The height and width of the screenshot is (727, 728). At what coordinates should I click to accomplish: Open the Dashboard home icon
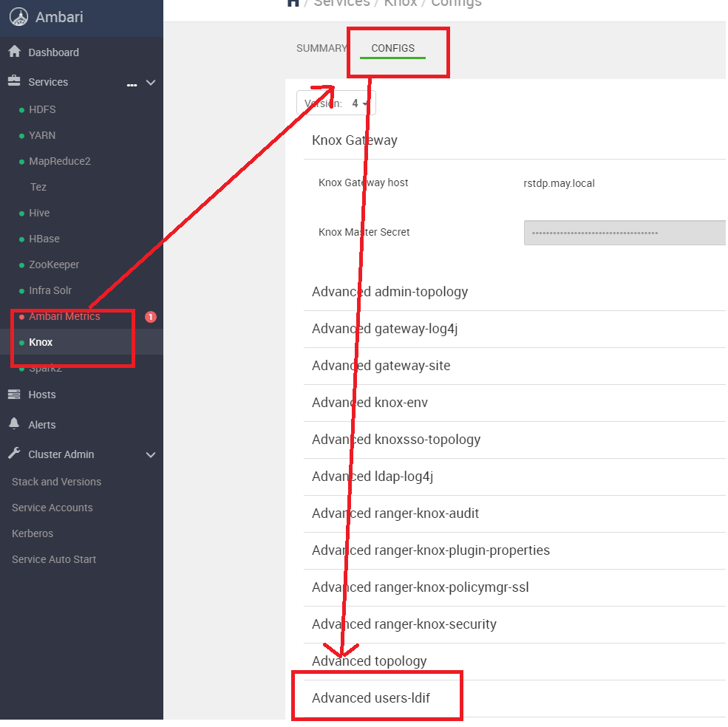[14, 52]
